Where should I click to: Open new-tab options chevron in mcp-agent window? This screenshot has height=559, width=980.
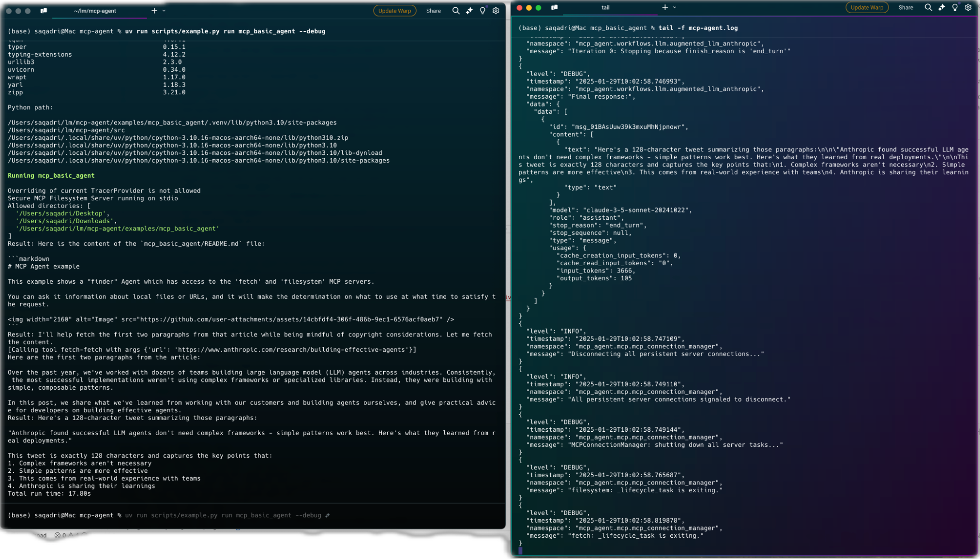pos(164,11)
